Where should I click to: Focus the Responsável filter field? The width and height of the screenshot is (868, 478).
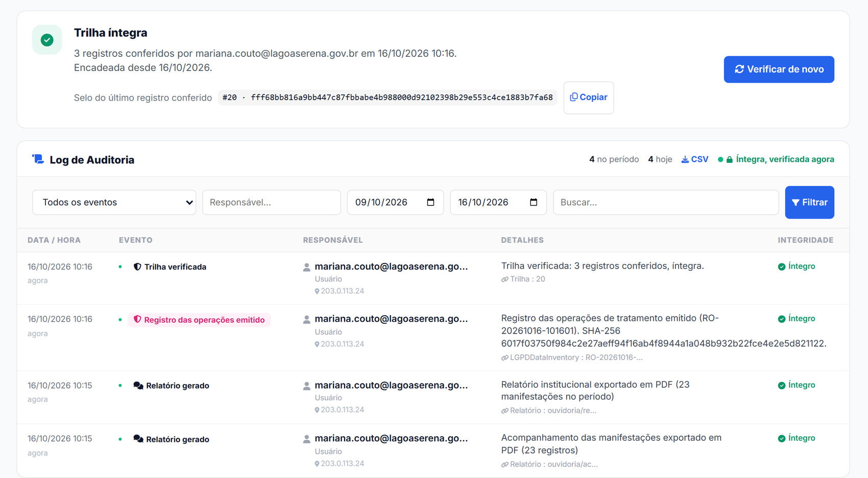click(x=272, y=202)
